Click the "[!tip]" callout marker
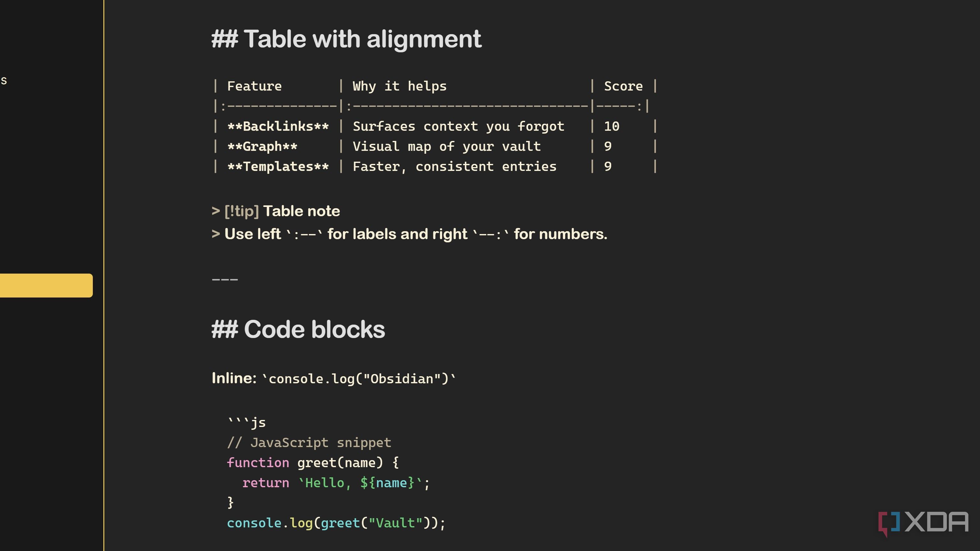The height and width of the screenshot is (551, 980). point(241,211)
